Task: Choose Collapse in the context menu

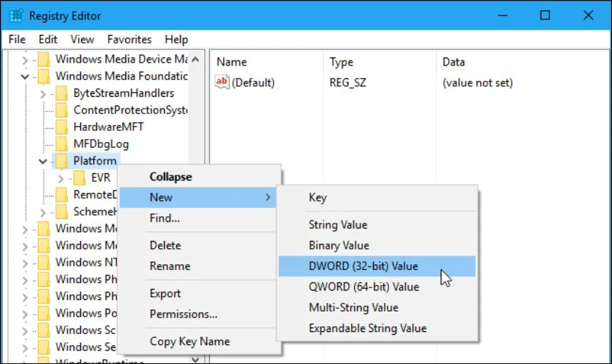Action: coord(200,177)
